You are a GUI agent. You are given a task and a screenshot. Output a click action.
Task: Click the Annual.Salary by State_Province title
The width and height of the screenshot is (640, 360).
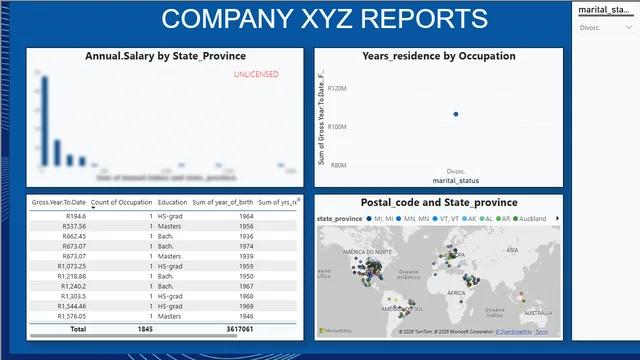pos(165,56)
